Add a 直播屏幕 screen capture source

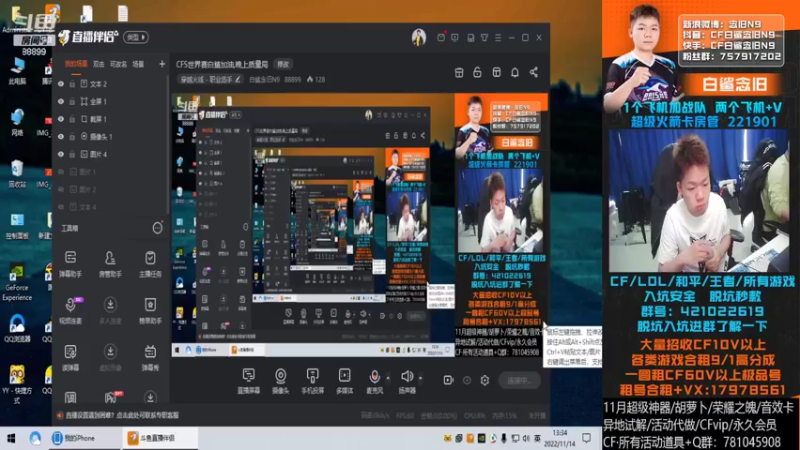coord(248,381)
